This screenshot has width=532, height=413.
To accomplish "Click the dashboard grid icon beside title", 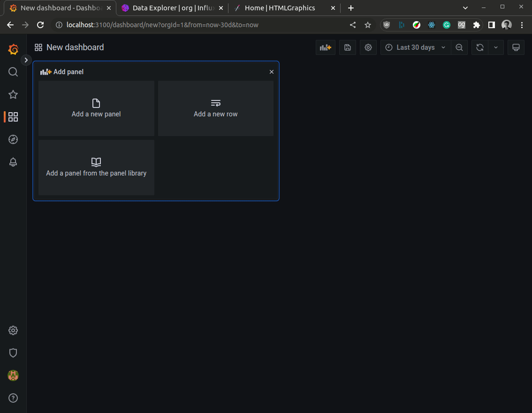I will [38, 47].
